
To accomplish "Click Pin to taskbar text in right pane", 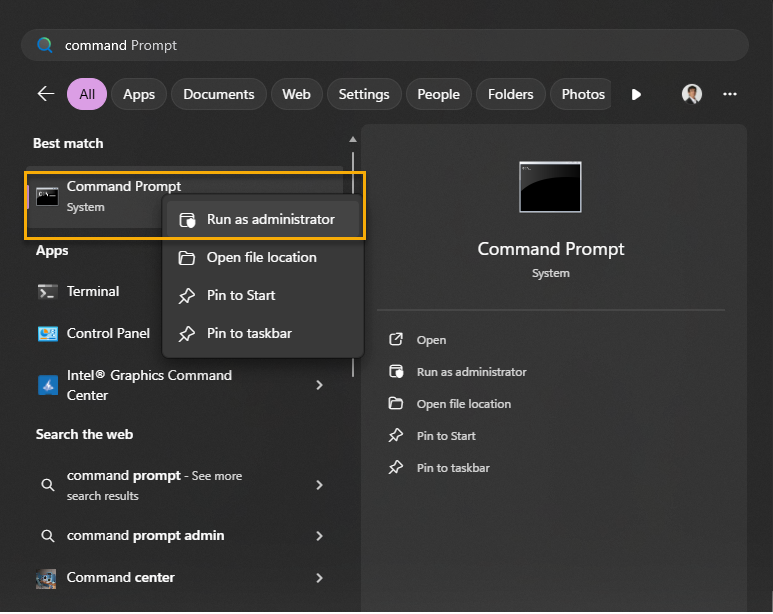I will [x=453, y=469].
